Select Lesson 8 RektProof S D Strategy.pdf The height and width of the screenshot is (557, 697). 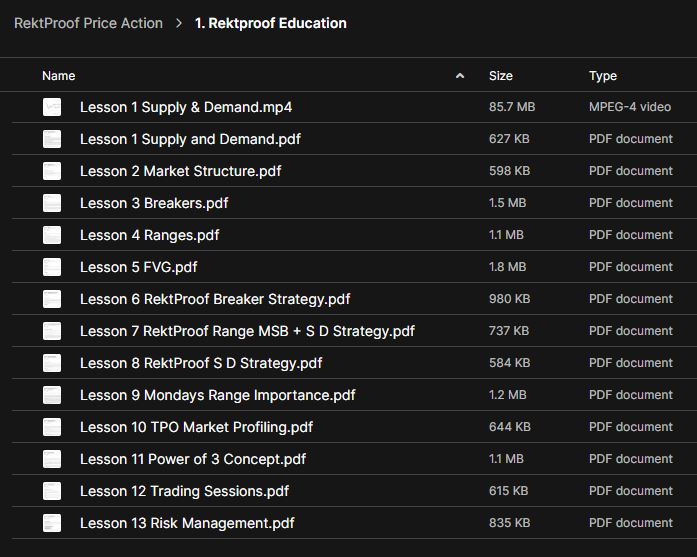201,363
